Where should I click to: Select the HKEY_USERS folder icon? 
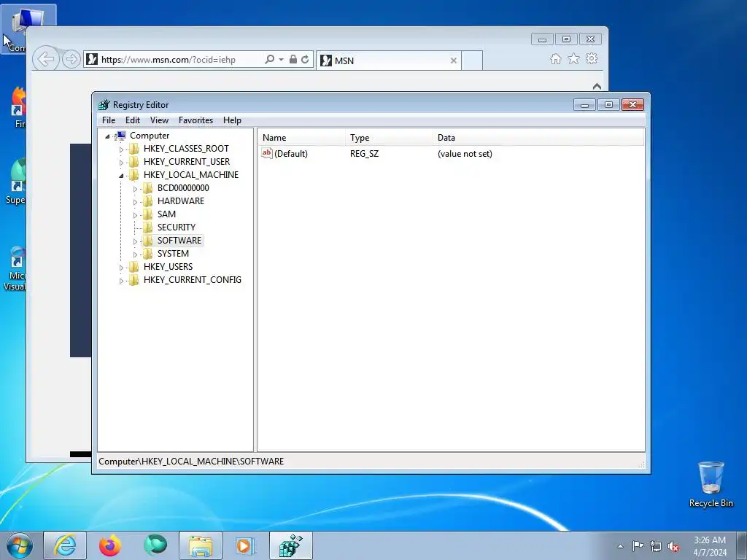point(134,266)
